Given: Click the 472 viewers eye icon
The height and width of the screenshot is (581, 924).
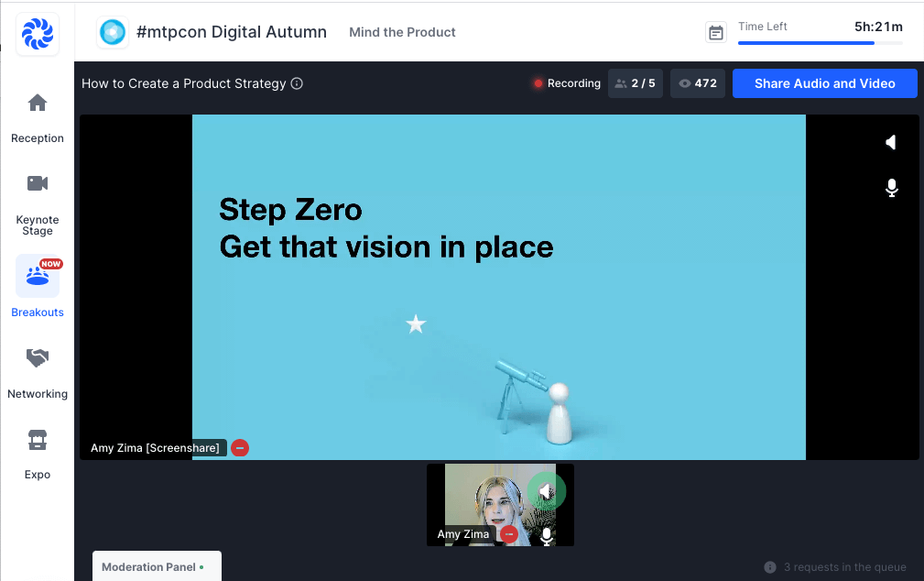Looking at the screenshot, I should [685, 83].
